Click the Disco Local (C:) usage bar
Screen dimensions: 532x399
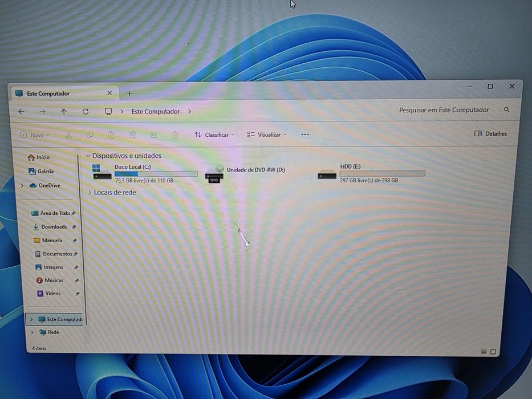(156, 174)
